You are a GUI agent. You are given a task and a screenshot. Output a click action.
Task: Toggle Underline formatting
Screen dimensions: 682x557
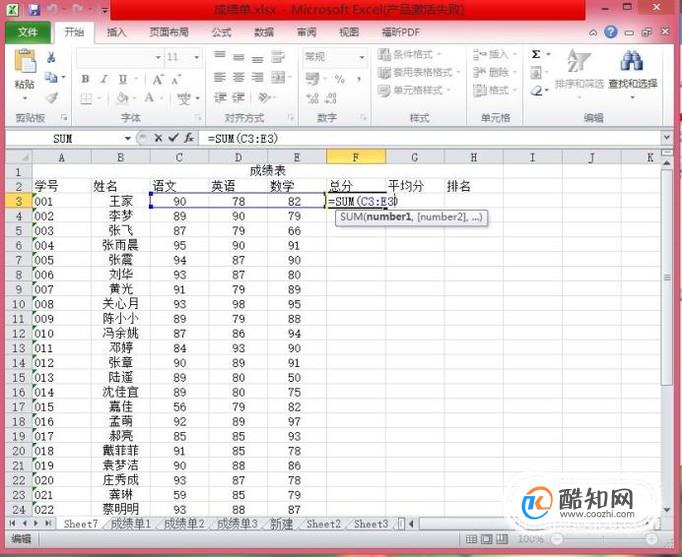(x=123, y=79)
